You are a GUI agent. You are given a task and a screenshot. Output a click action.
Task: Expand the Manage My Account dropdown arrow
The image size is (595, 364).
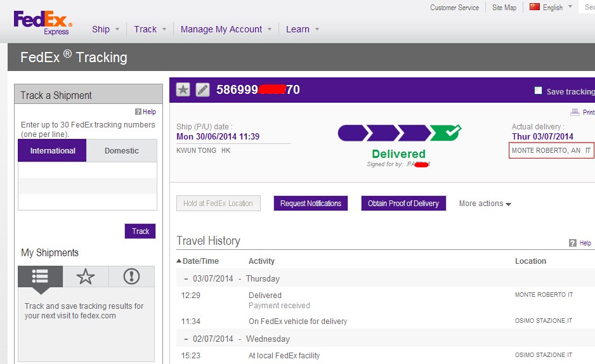pos(270,29)
